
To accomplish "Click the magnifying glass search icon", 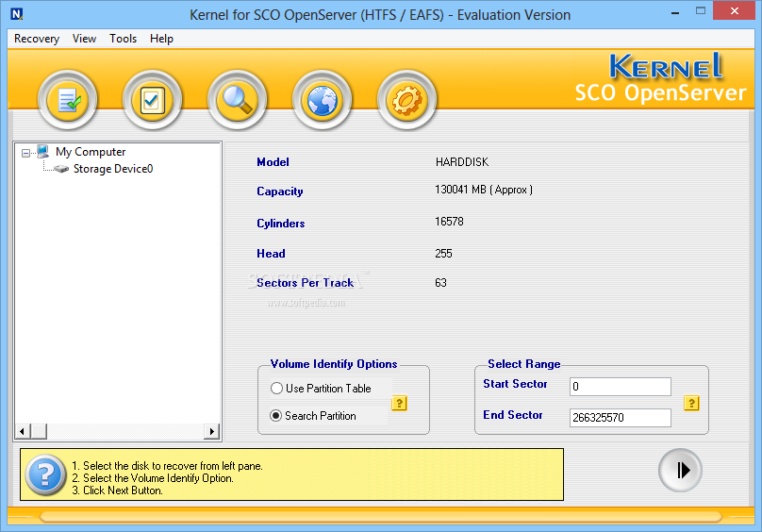I will point(237,100).
